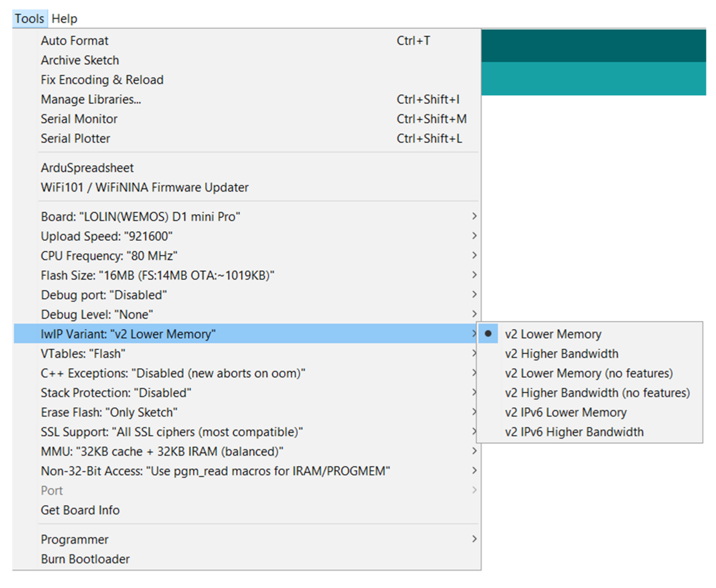Expand the Board submenu
716x588 pixels.
(140, 216)
